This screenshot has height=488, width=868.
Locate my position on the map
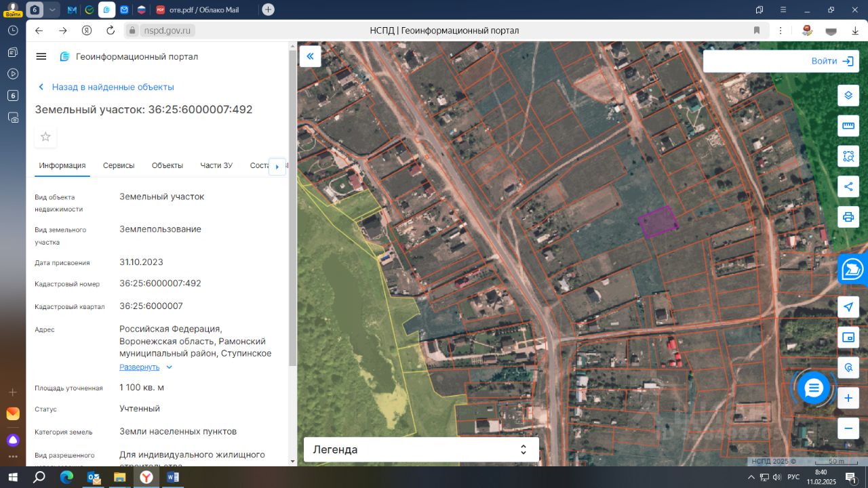[x=848, y=307]
